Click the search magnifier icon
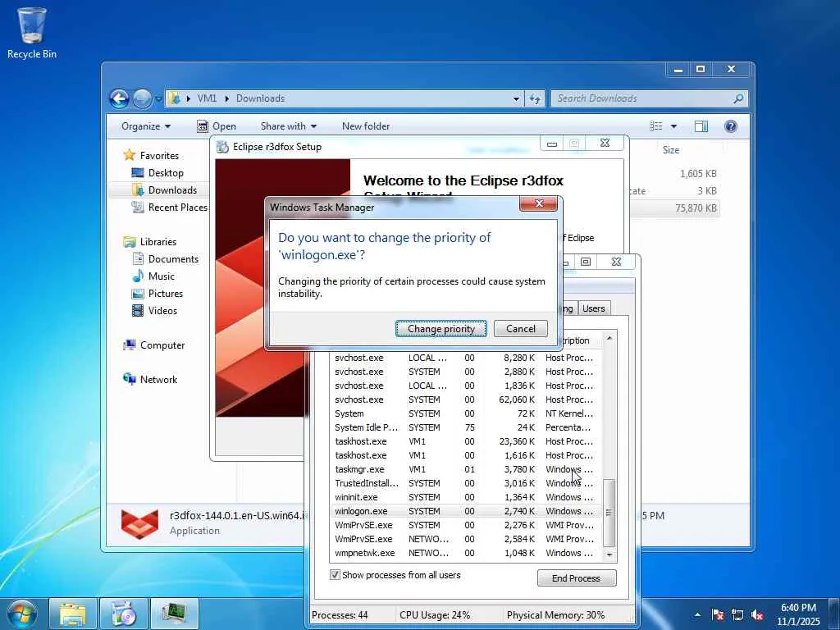 [738, 98]
